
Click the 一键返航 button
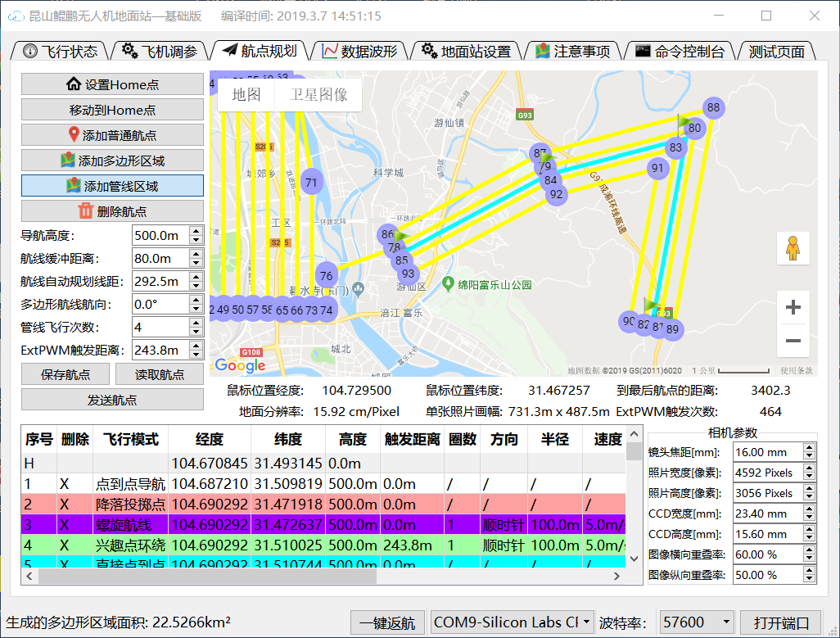pyautogui.click(x=387, y=622)
